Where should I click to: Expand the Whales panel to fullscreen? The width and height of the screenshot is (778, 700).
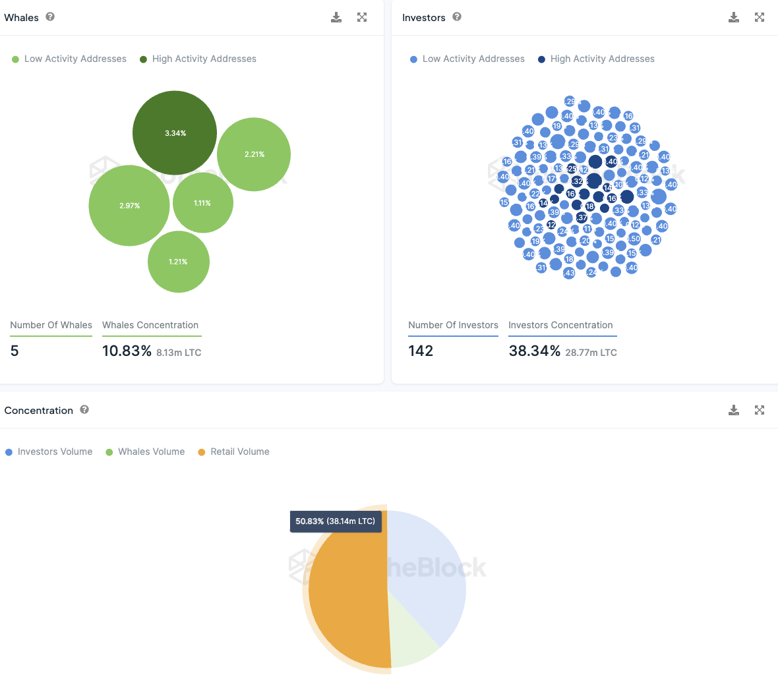tap(362, 17)
